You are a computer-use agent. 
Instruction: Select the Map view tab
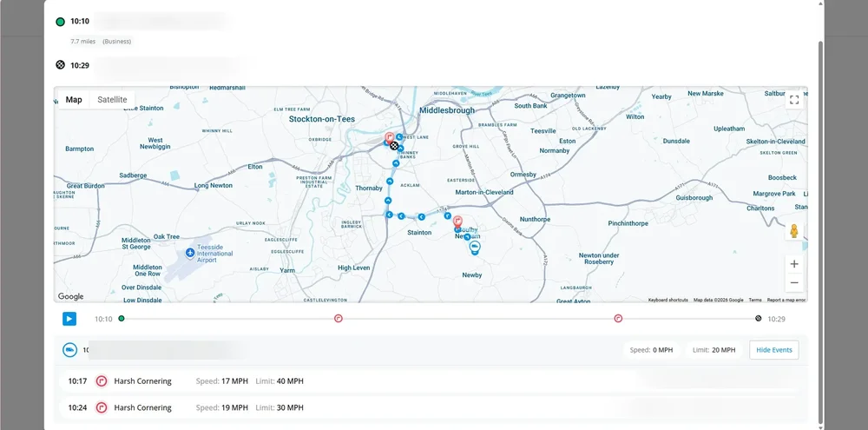(74, 100)
